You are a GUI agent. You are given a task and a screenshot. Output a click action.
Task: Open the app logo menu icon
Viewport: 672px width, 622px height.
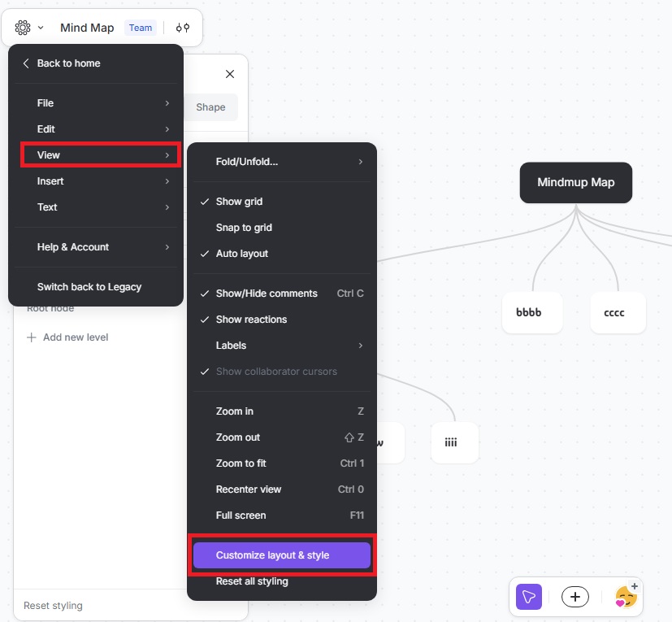point(23,27)
